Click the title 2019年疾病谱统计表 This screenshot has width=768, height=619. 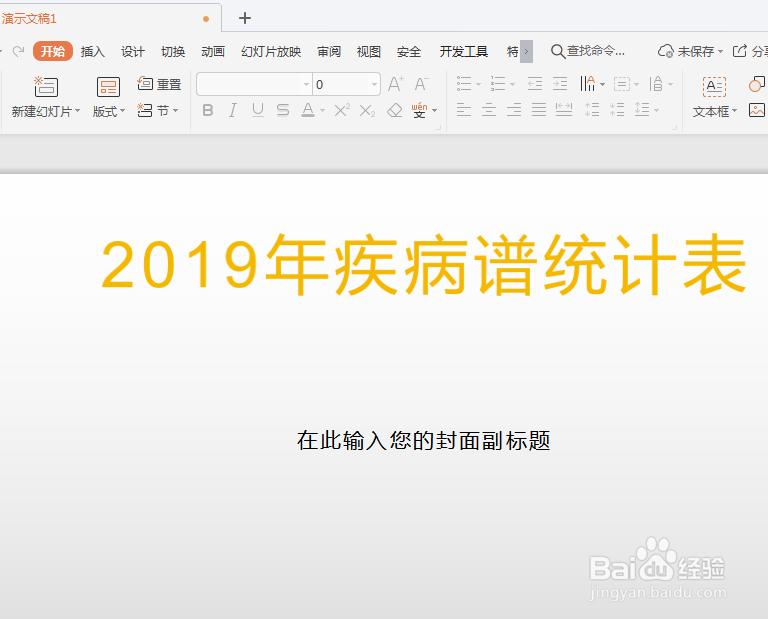tap(423, 266)
